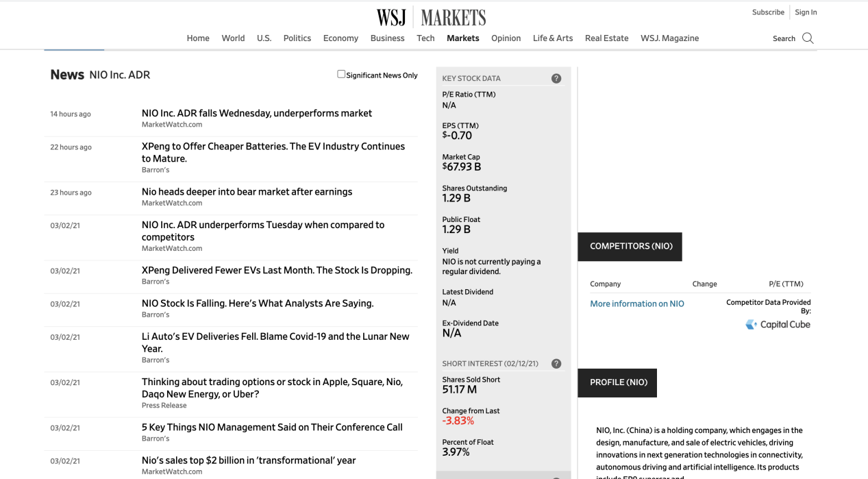The height and width of the screenshot is (479, 868).
Task: Open the Markets menu tab
Action: 462,38
